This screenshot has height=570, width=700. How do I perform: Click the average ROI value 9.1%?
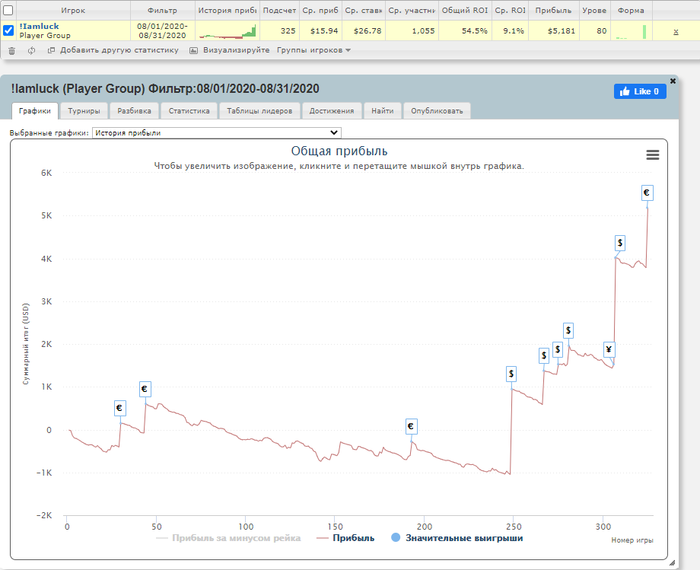[x=513, y=31]
